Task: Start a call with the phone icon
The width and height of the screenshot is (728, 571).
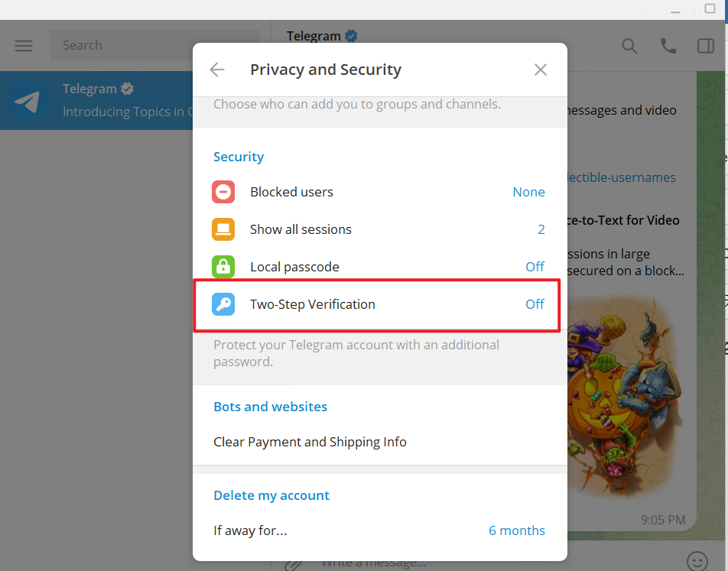Action: click(668, 46)
